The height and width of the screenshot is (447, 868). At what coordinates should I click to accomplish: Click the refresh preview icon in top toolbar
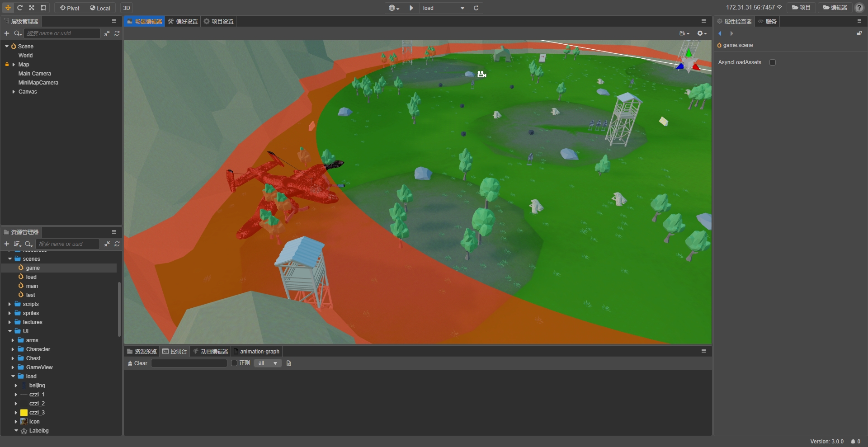click(476, 8)
